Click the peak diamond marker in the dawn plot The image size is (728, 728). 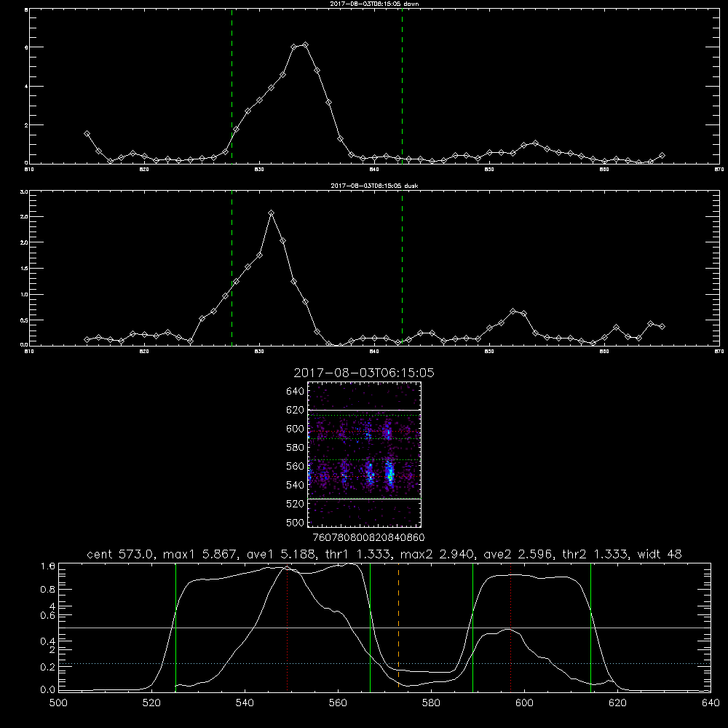coord(305,44)
